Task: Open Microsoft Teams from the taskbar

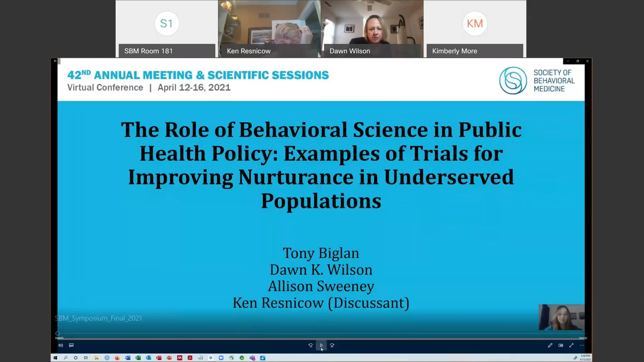Action: coord(252,358)
